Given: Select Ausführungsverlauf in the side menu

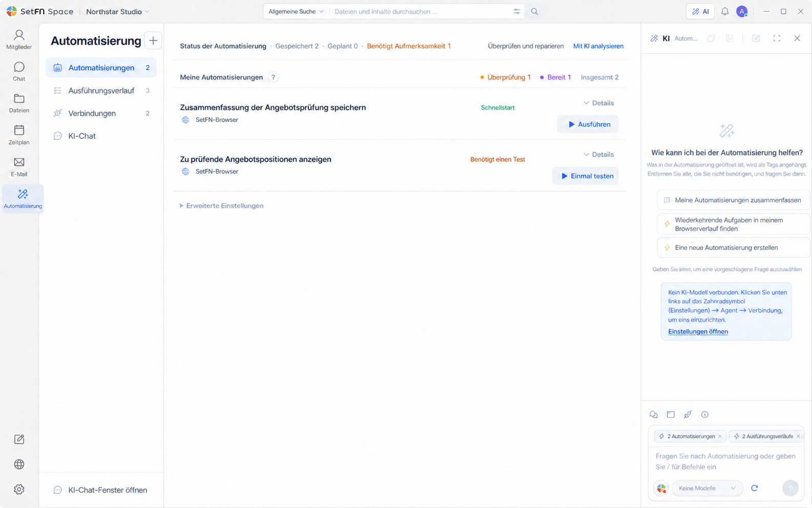Looking at the screenshot, I should pos(101,91).
